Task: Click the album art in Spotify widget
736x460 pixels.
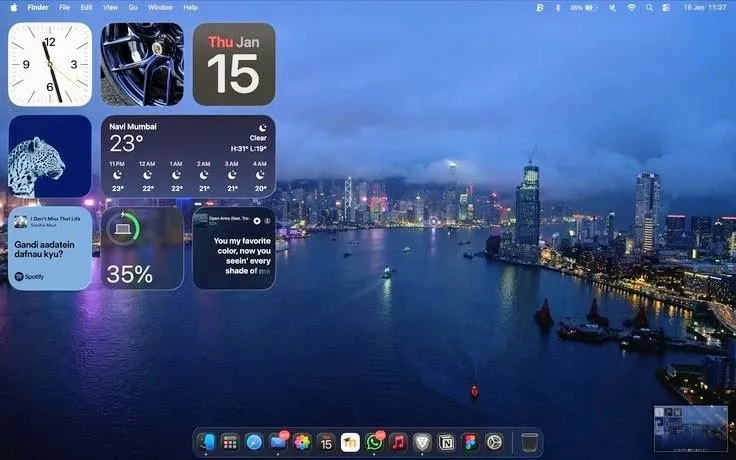Action: click(x=21, y=222)
